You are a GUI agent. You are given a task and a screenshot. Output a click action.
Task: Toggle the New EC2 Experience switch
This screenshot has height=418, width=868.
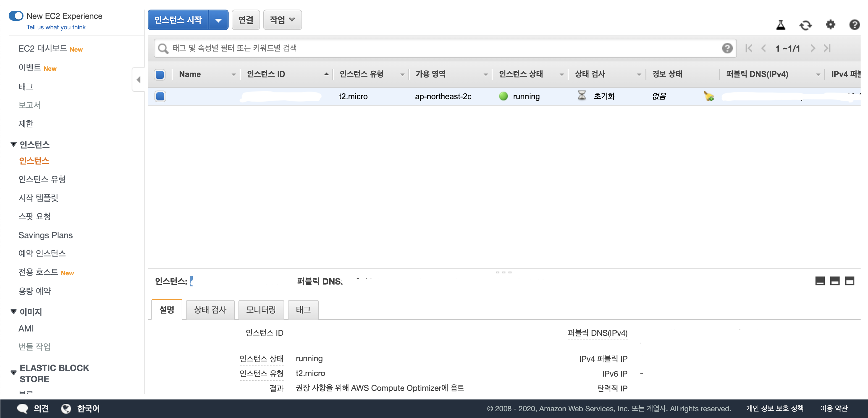[x=16, y=16]
